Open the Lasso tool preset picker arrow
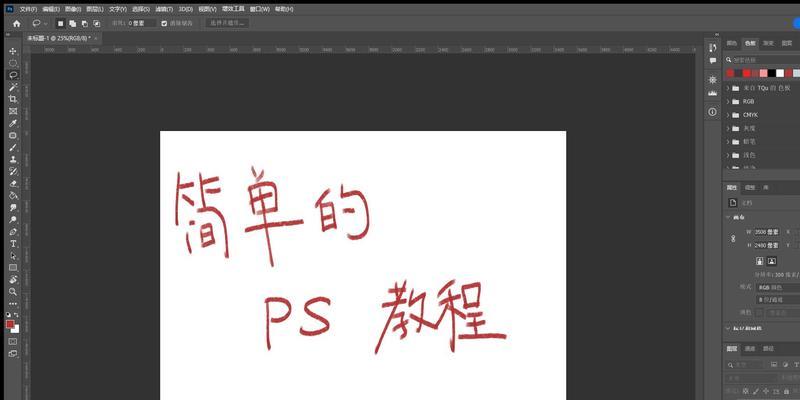 pyautogui.click(x=46, y=23)
